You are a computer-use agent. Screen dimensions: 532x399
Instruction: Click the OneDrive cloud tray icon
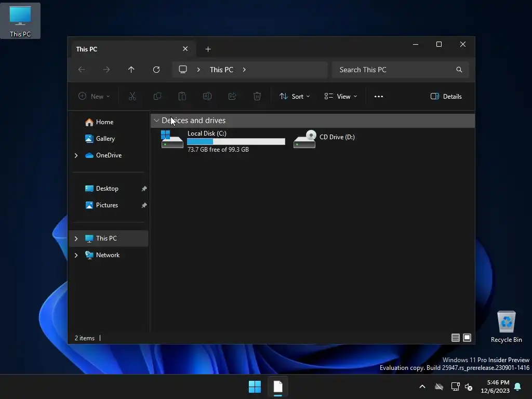click(x=439, y=387)
